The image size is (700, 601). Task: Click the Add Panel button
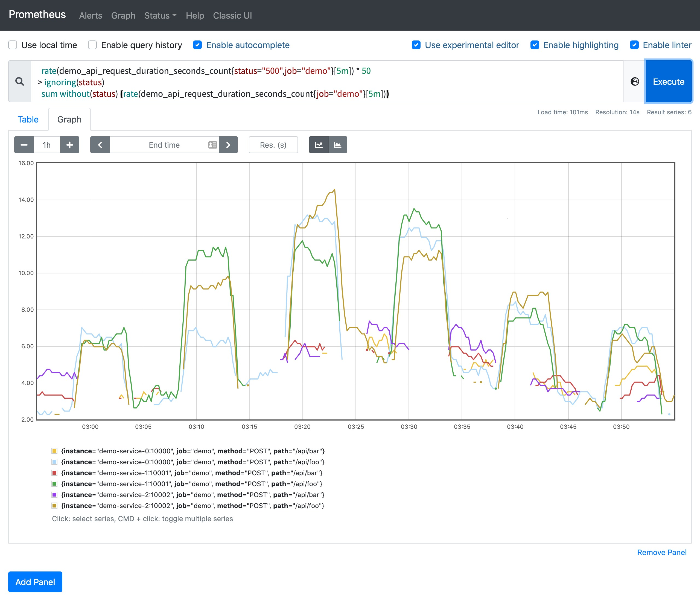pyautogui.click(x=35, y=582)
